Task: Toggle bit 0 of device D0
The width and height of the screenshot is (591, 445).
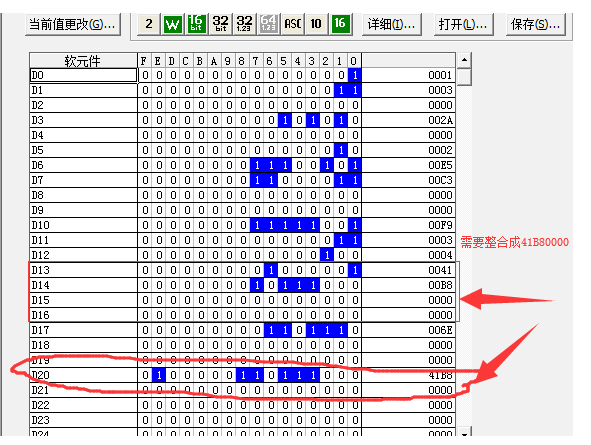Action: [355, 75]
